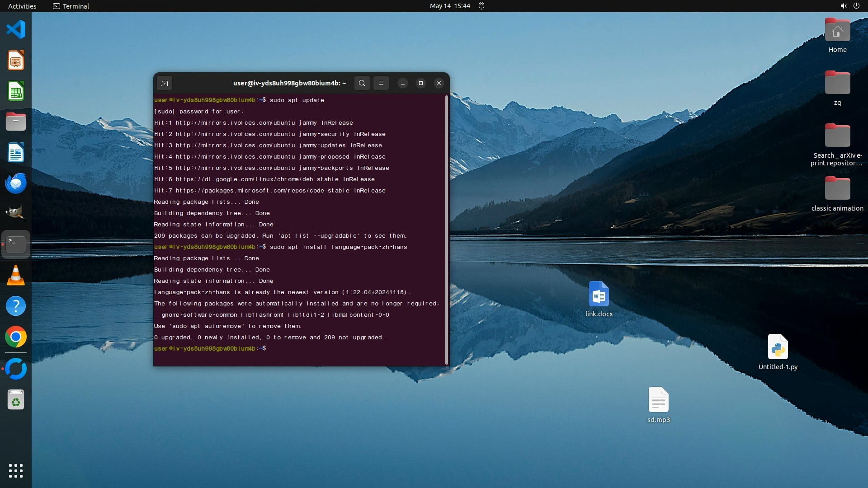868x488 pixels.
Task: Open the Activities overview
Action: [x=22, y=6]
